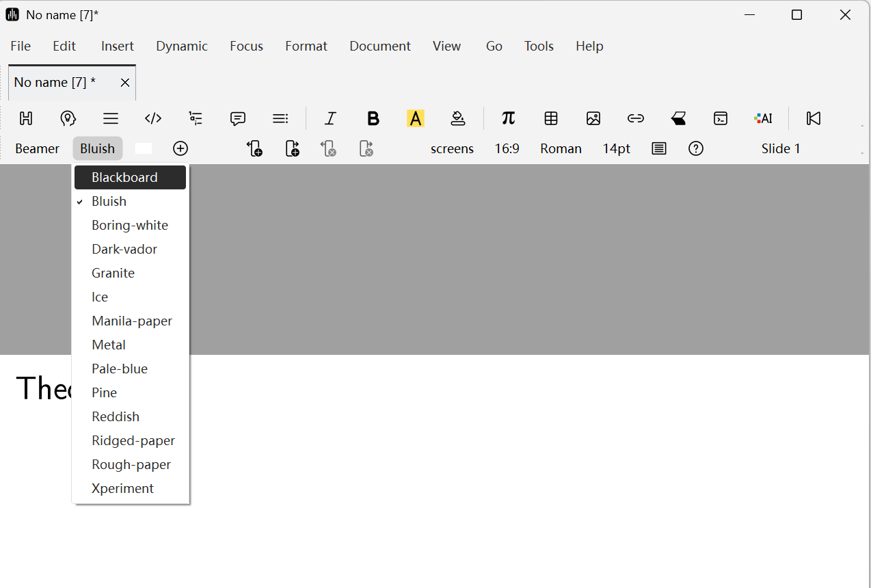
Task: Open the Insert menu
Action: 118,46
